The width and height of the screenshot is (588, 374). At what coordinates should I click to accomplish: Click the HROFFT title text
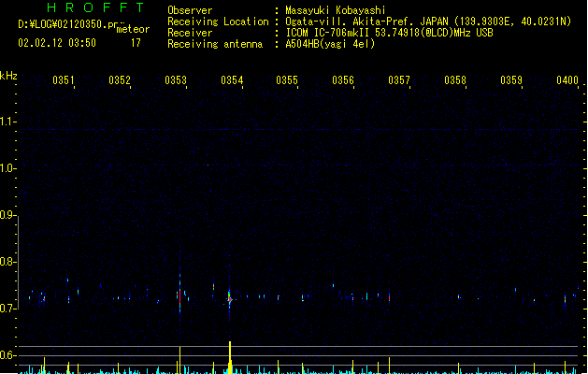tap(95, 7)
